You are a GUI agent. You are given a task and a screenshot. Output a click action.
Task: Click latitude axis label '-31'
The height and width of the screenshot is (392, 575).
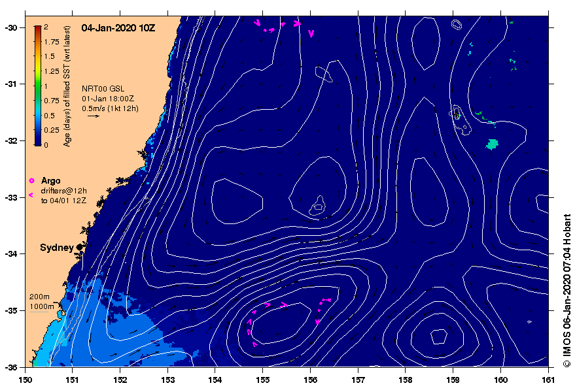coord(10,84)
